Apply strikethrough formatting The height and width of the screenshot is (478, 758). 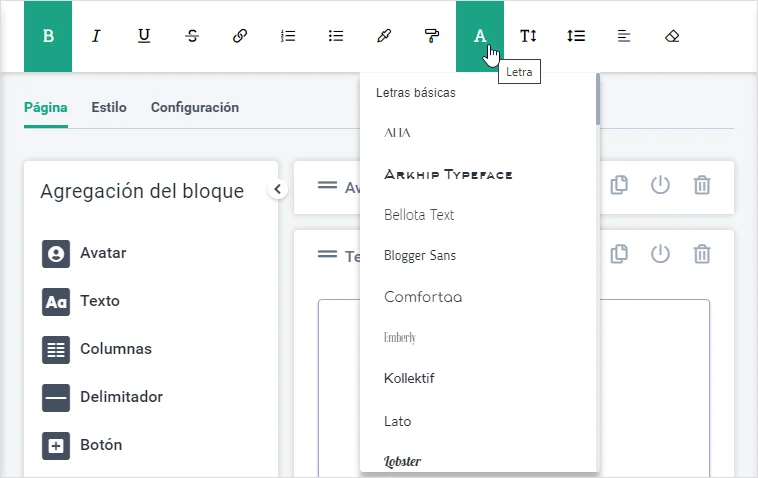pos(192,36)
